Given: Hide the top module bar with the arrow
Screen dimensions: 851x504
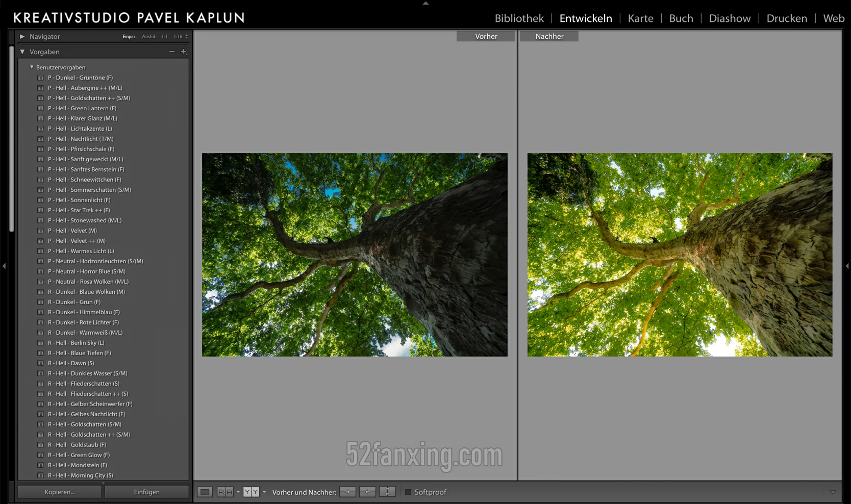Looking at the screenshot, I should [x=426, y=3].
